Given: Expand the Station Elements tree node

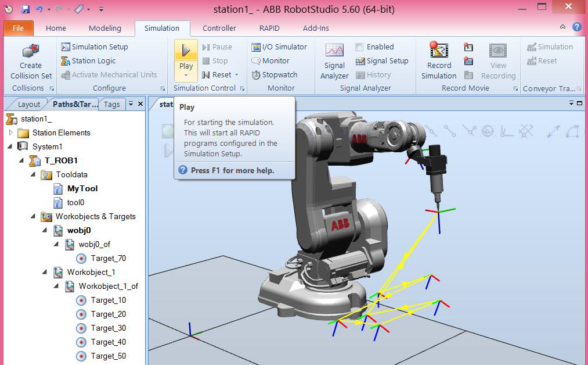Looking at the screenshot, I should point(11,133).
